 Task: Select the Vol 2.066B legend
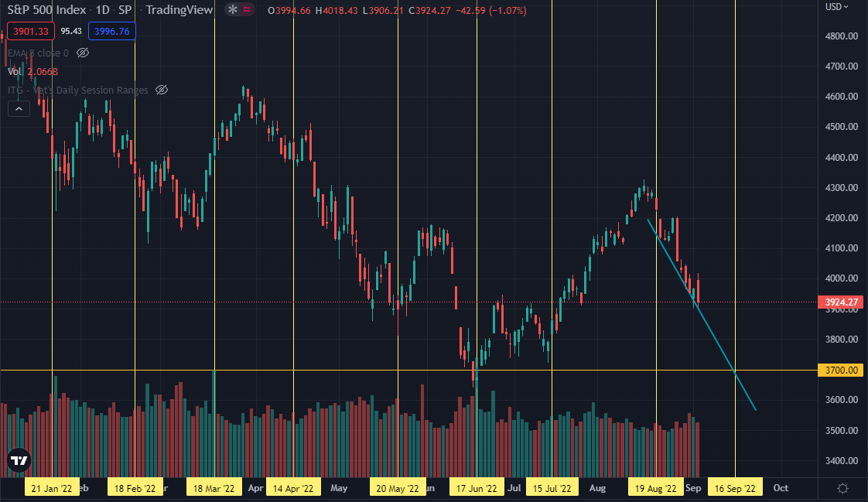tap(32, 71)
